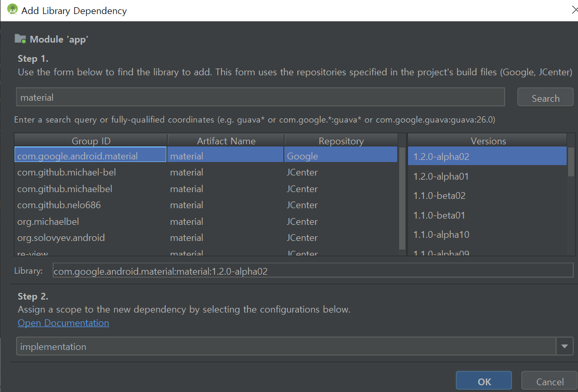
Task: Sort by the Artifact Name column header
Action: (x=226, y=141)
